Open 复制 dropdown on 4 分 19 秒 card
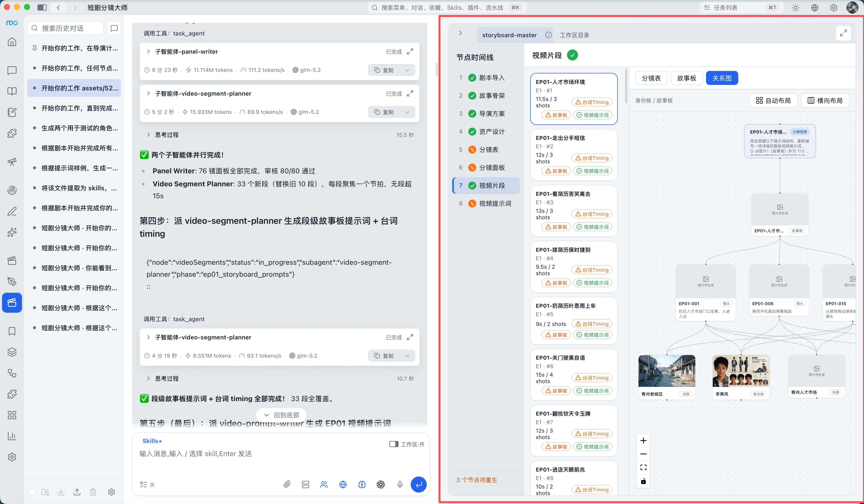The image size is (864, 504). 407,356
